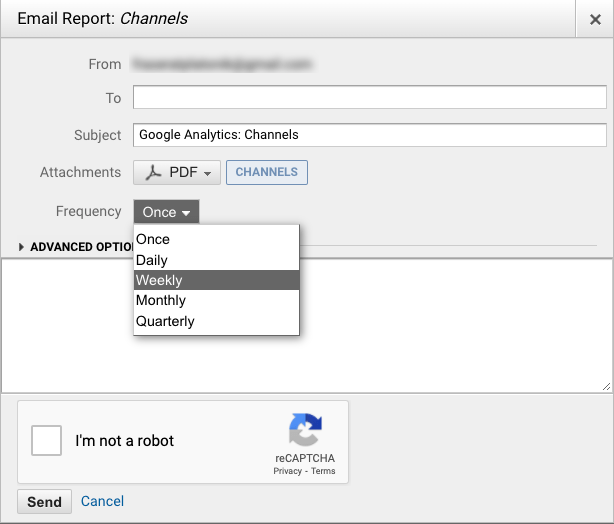614x524 pixels.
Task: Choose Weekly frequency option
Action: tap(217, 280)
